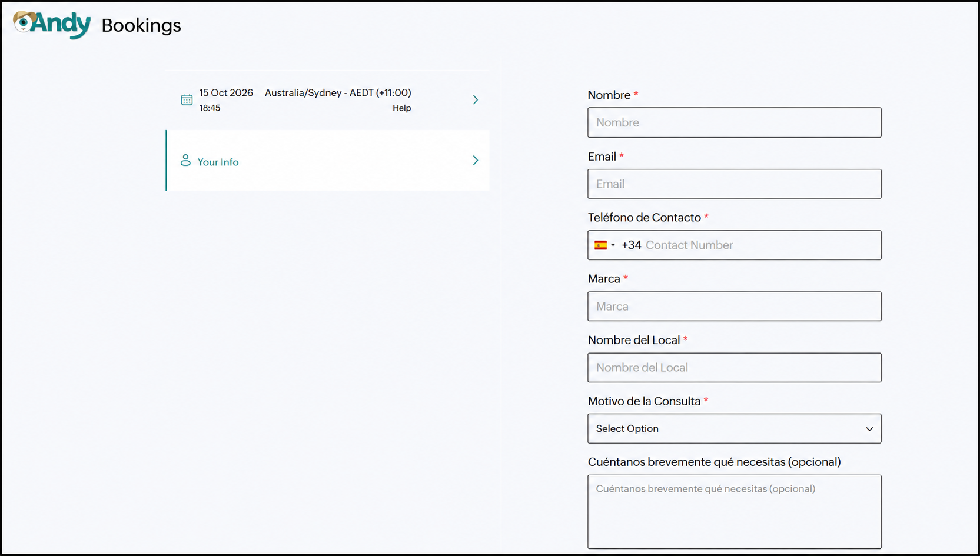
Task: Focus the Nombre input field
Action: (735, 122)
